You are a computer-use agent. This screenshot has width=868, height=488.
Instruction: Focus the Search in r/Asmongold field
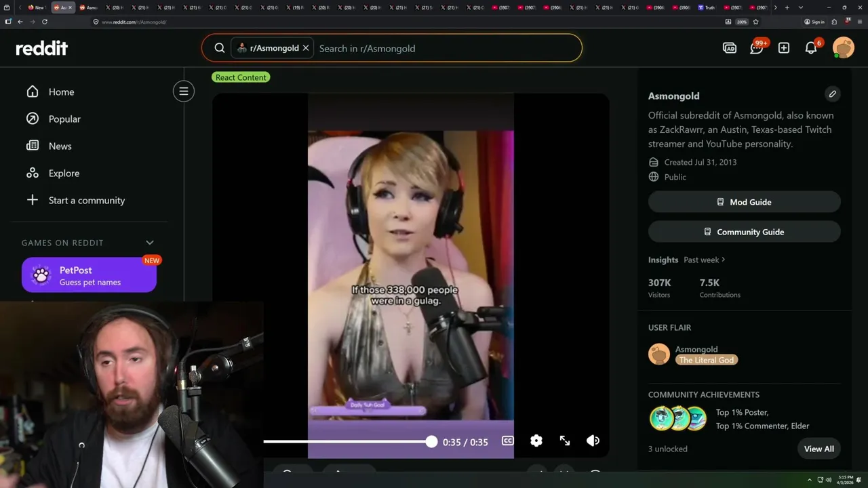click(x=448, y=48)
